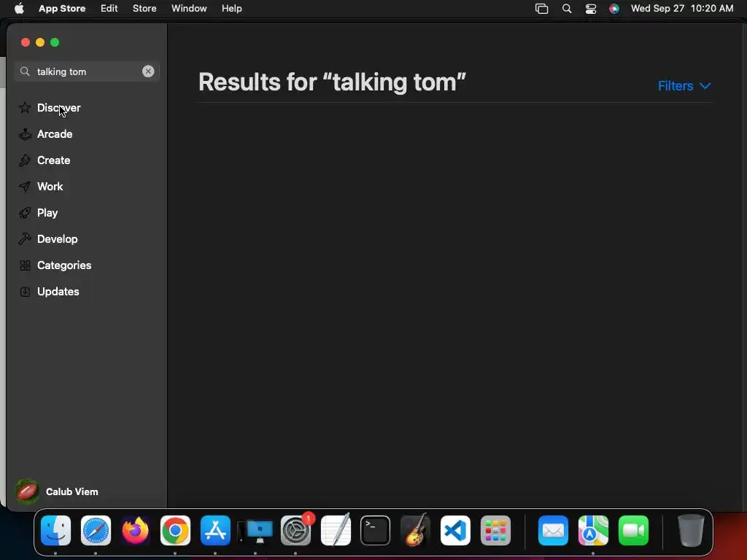Open the remote desktop monitor app in Dock
This screenshot has height=560, width=747.
coord(255,531)
